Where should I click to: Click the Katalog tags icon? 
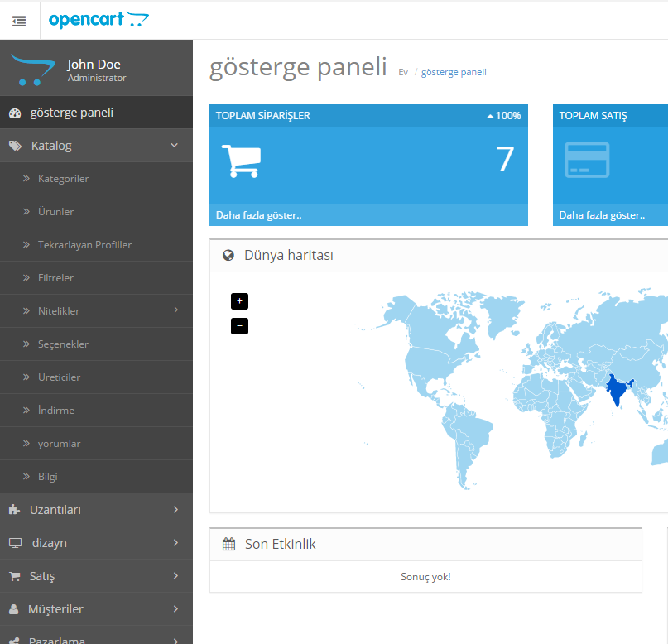tap(16, 146)
